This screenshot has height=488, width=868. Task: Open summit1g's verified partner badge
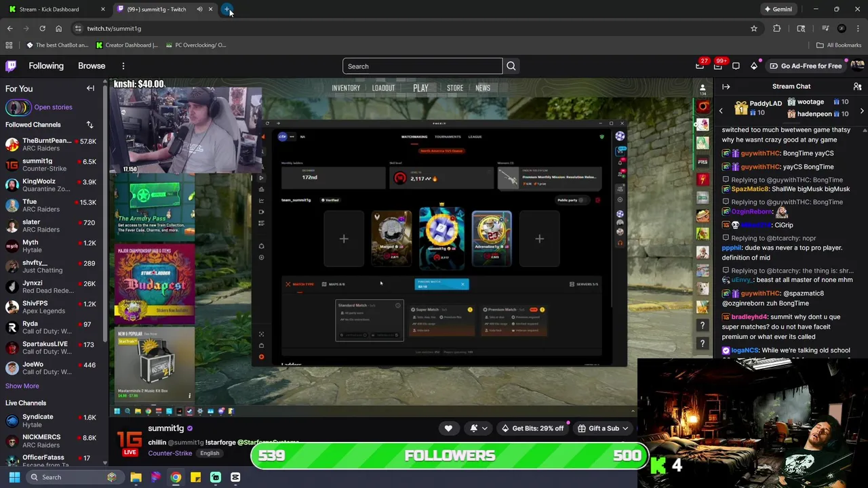190,428
